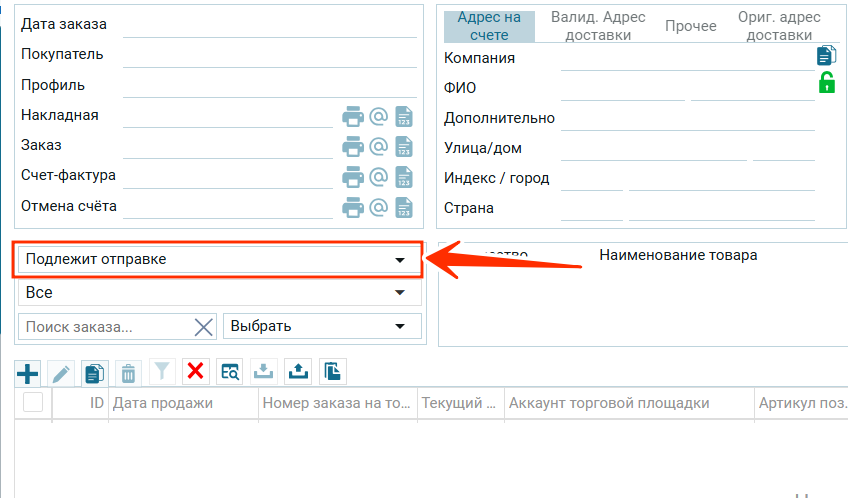Click the add new order plus icon
This screenshot has height=498, width=848.
28,373
